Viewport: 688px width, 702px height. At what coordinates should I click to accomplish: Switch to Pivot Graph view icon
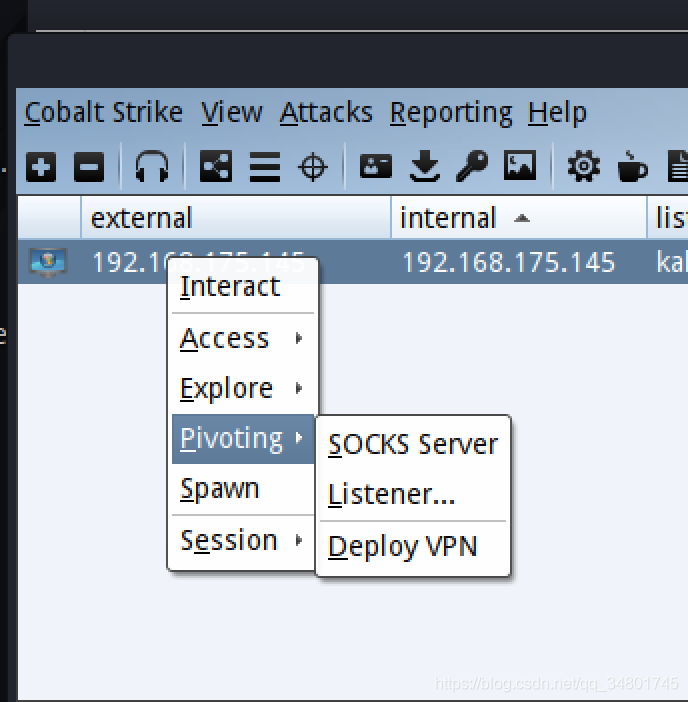point(216,166)
